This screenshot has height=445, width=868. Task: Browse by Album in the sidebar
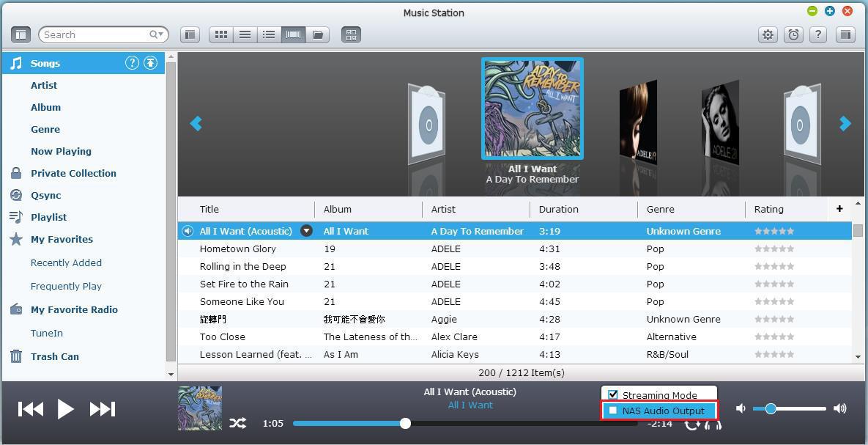tap(45, 108)
